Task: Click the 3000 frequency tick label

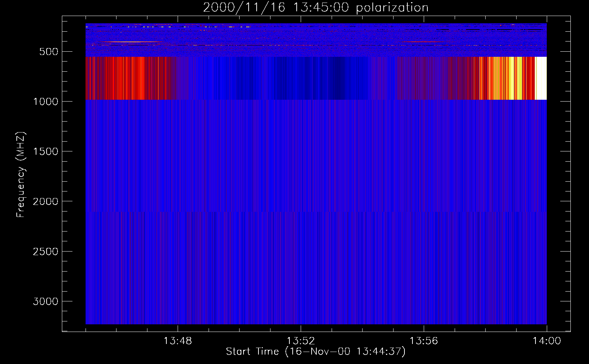Action: click(x=46, y=301)
